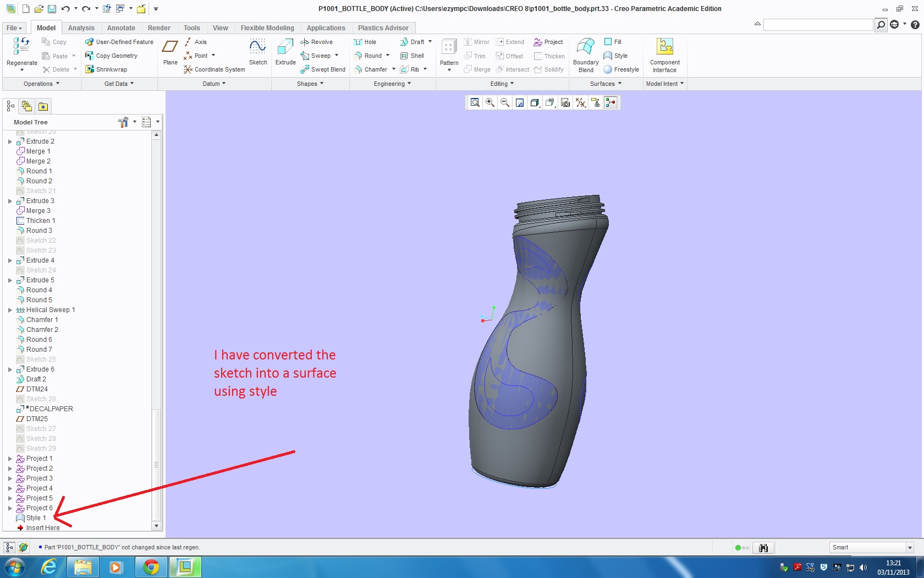The height and width of the screenshot is (578, 924).
Task: Toggle the Model Tree panel display
Action: pos(9,548)
